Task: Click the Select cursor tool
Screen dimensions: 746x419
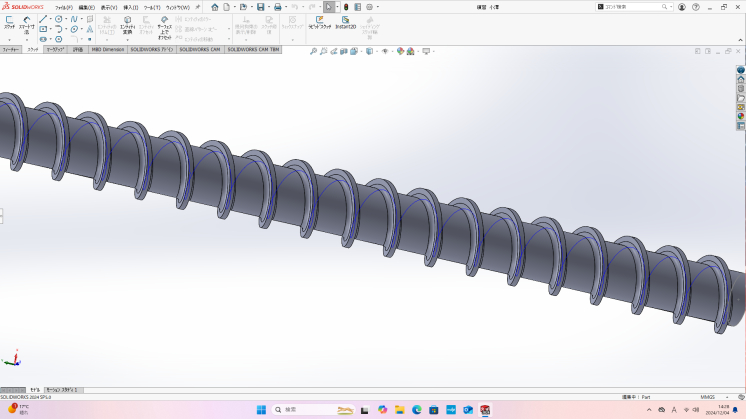Action: click(329, 7)
